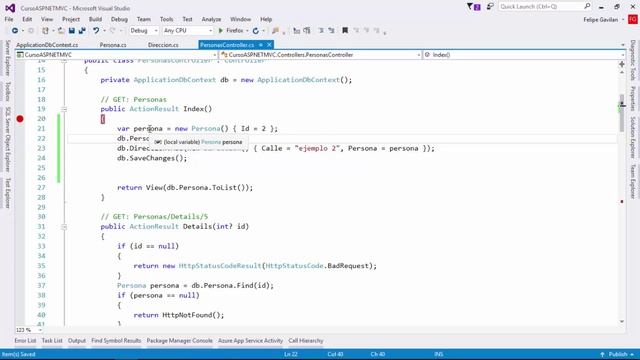
Task: Click the Navigate Backward toolbar icon
Action: pyautogui.click(x=15, y=31)
